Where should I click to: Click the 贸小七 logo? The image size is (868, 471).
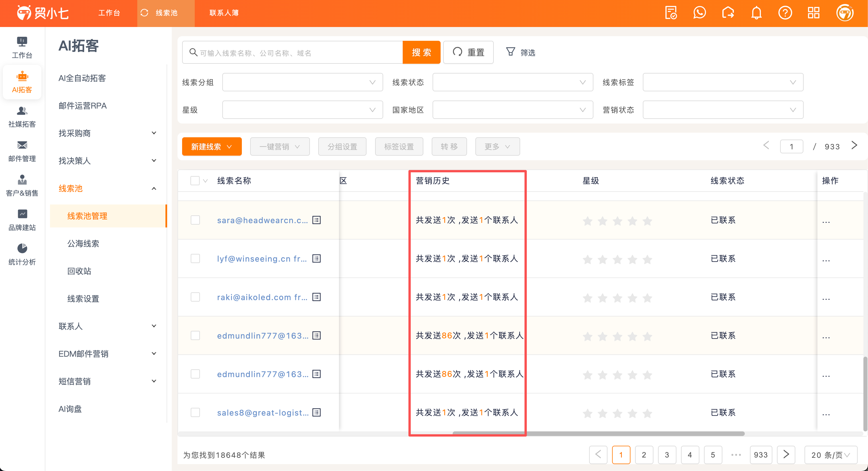[x=43, y=13]
